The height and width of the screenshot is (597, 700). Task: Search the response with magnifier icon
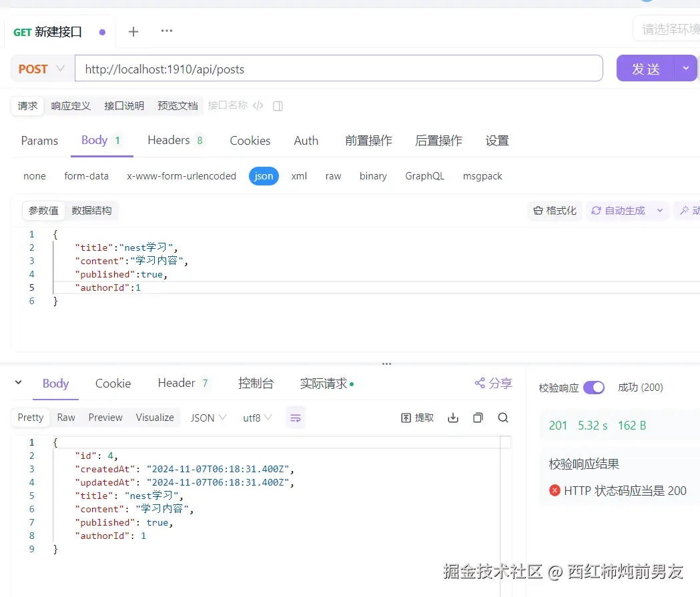(503, 418)
